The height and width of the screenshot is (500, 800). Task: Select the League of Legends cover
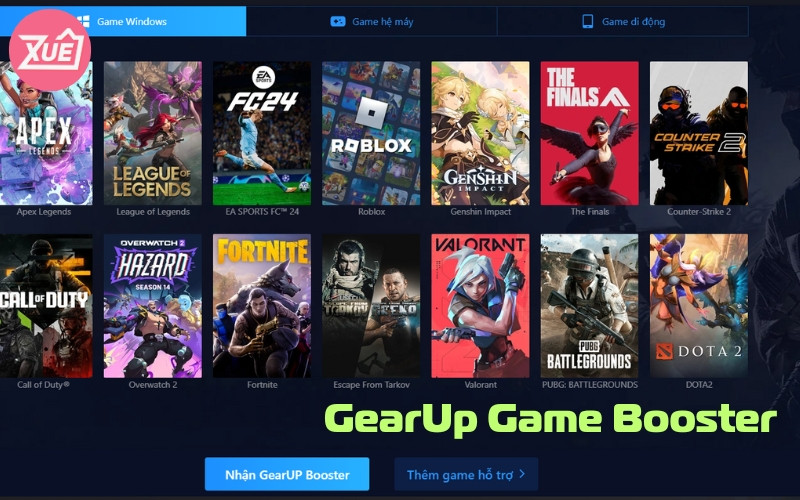tap(153, 133)
